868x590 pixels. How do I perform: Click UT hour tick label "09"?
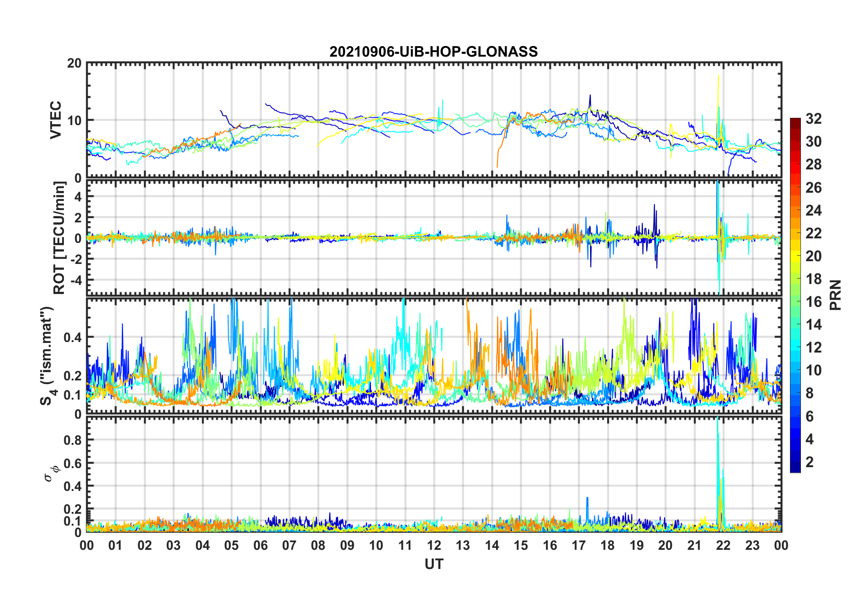tap(347, 545)
